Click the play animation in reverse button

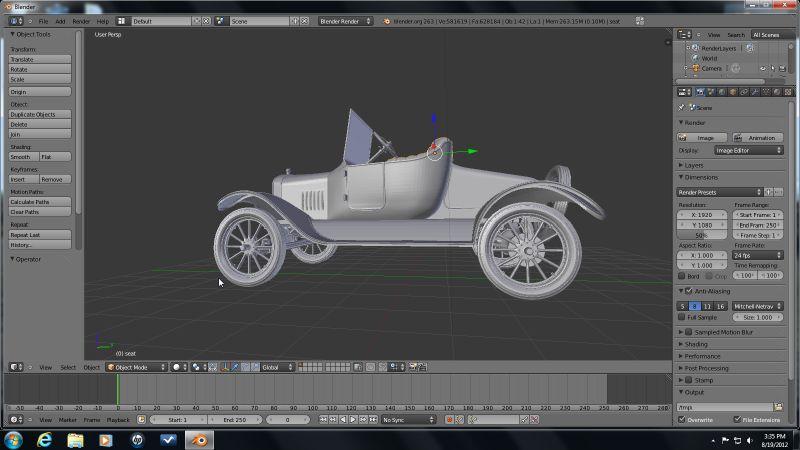(x=343, y=419)
